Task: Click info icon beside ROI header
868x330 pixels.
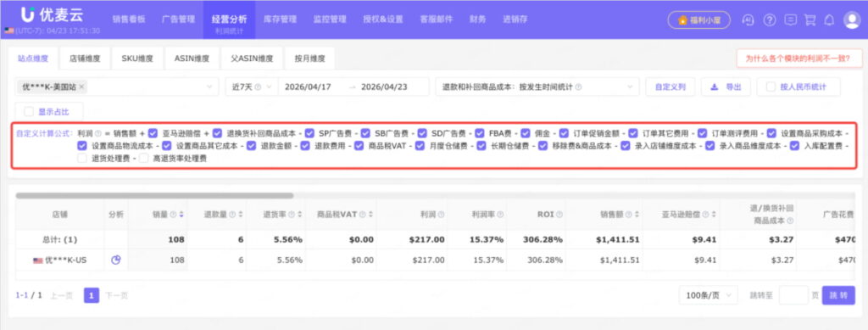Action: point(559,215)
